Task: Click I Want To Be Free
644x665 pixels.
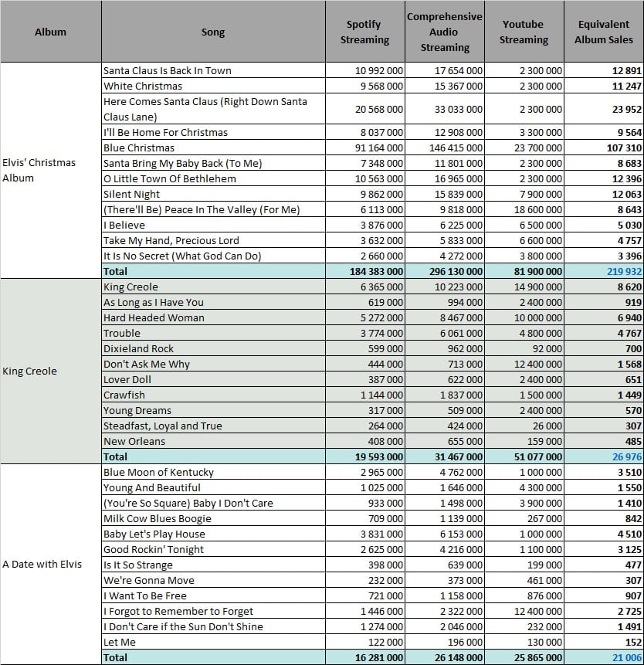Action: click(213, 595)
